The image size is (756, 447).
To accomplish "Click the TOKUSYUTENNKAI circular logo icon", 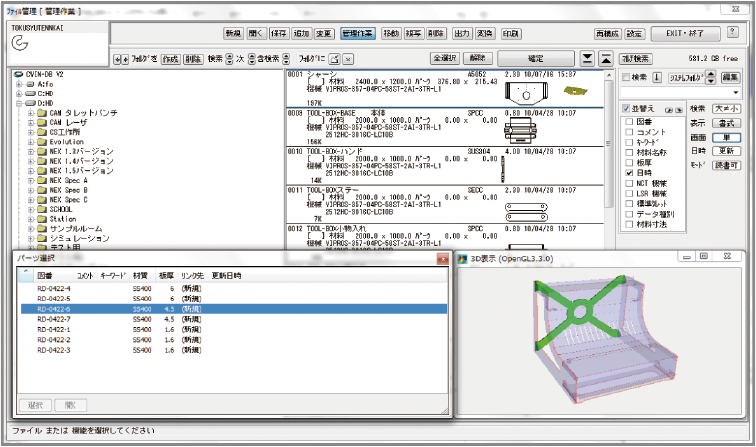I will [19, 44].
